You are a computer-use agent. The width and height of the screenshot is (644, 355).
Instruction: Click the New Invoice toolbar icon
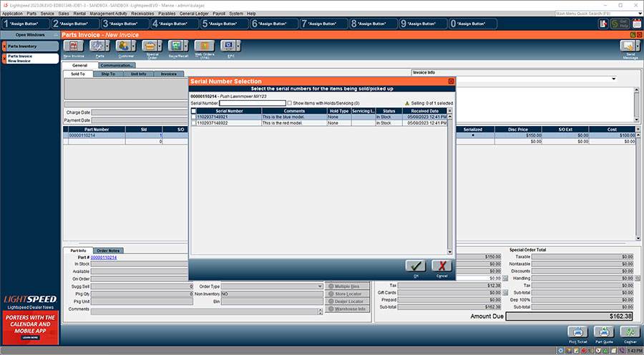(73, 46)
